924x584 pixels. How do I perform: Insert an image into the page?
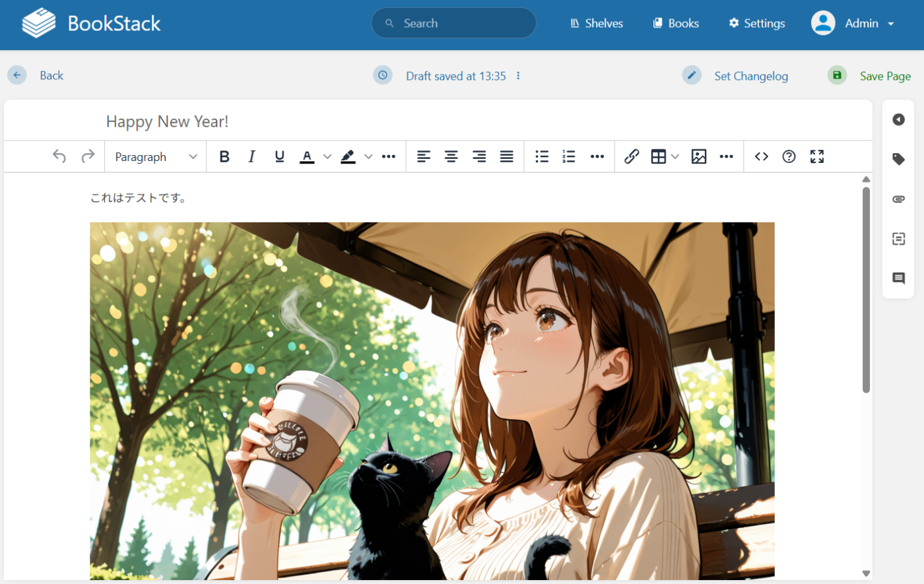(699, 156)
